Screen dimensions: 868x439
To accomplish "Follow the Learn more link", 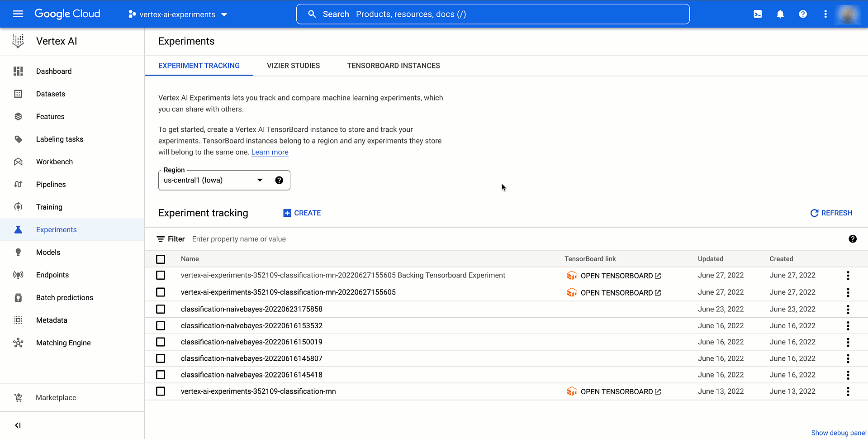I will pos(270,152).
